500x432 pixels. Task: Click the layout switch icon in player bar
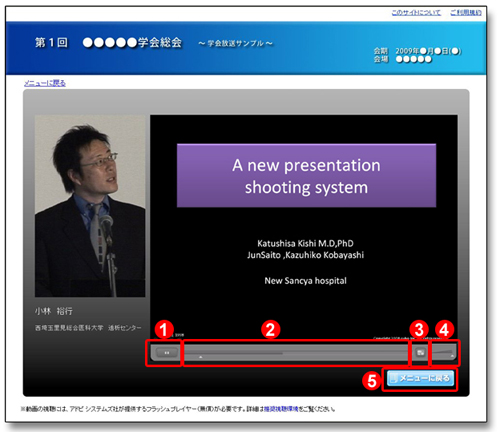pyautogui.click(x=420, y=352)
